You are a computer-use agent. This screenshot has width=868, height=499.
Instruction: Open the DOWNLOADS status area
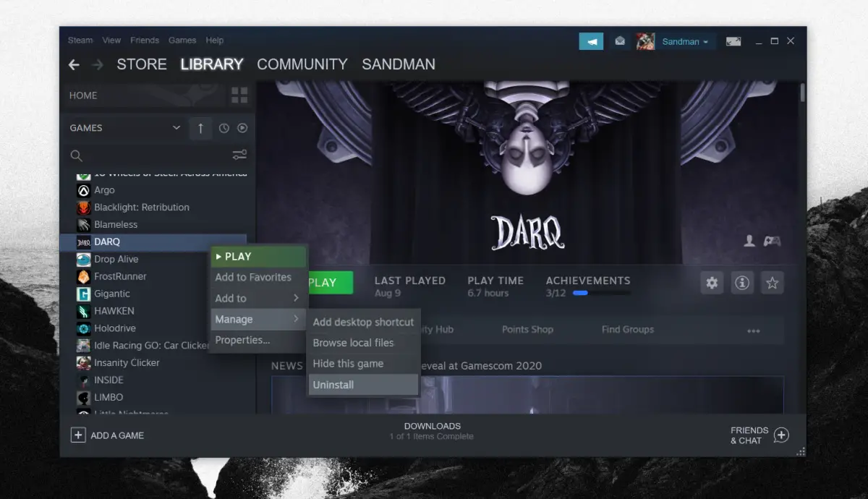coord(432,431)
